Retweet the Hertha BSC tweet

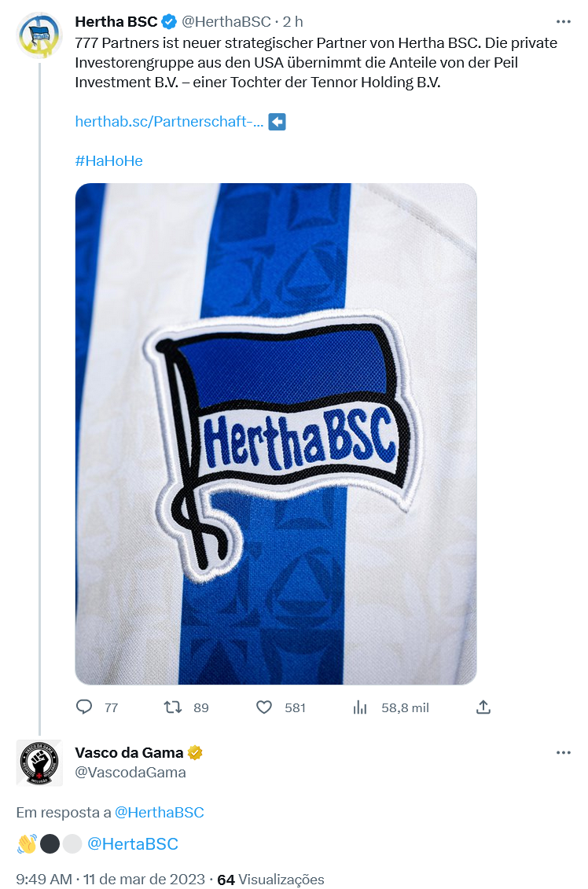pyautogui.click(x=172, y=707)
